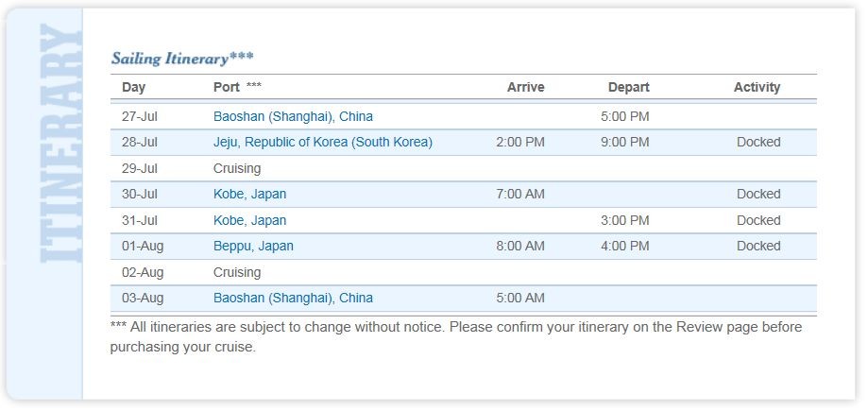868x411 pixels.
Task: Open Jeju, Republic of Korea port link
Action: click(323, 143)
